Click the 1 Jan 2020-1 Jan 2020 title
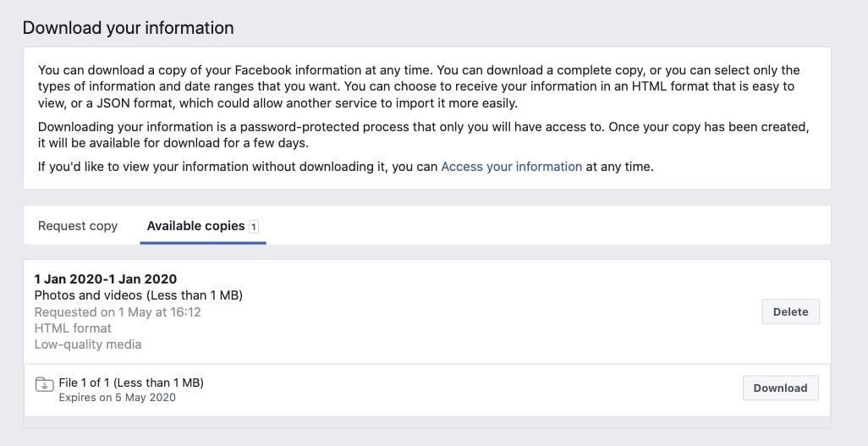Viewport: 868px width, 446px height. (105, 278)
